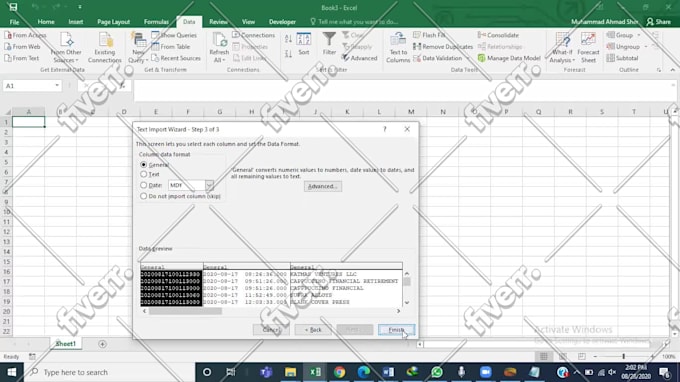Expand the Group dropdown
The height and width of the screenshot is (382, 680).
tap(639, 35)
